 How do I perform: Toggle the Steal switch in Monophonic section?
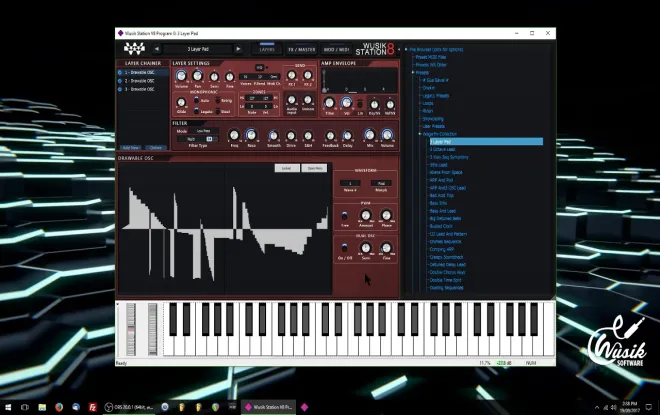[218, 111]
